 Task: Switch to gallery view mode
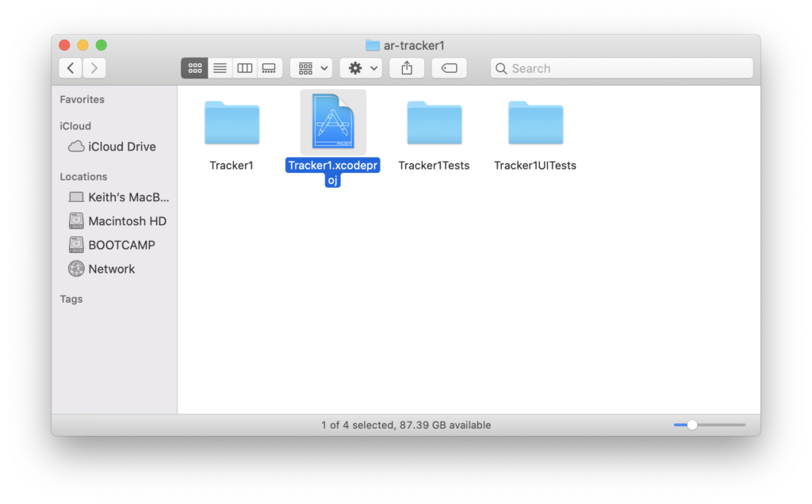point(270,68)
